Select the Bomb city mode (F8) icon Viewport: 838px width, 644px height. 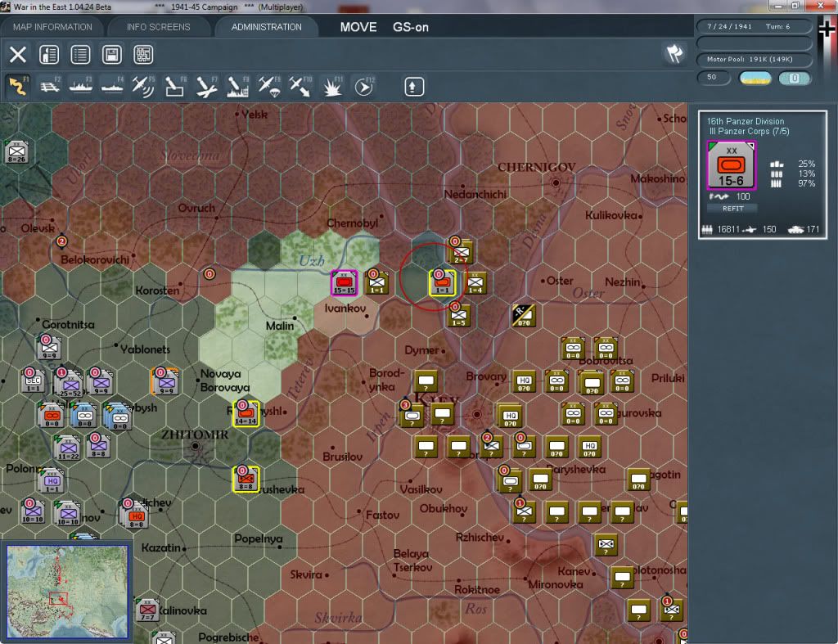click(237, 86)
